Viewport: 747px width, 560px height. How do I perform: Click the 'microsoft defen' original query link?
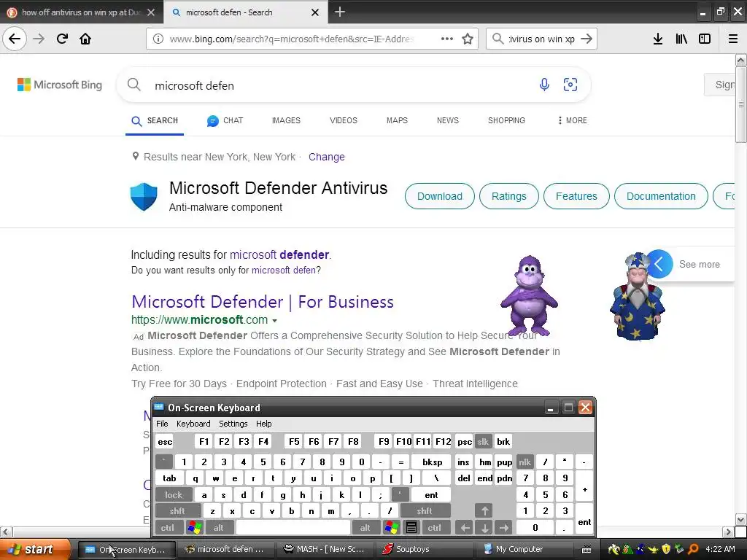[x=284, y=270]
